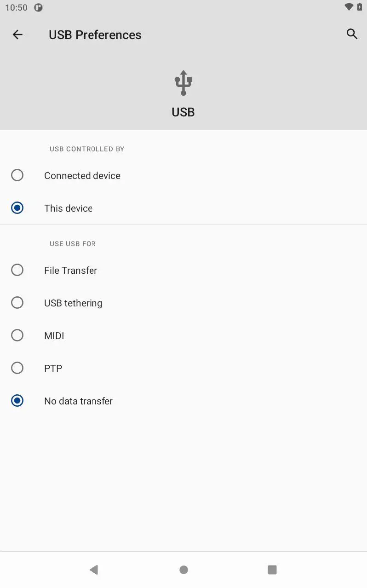Go back using the top arrow

17,35
